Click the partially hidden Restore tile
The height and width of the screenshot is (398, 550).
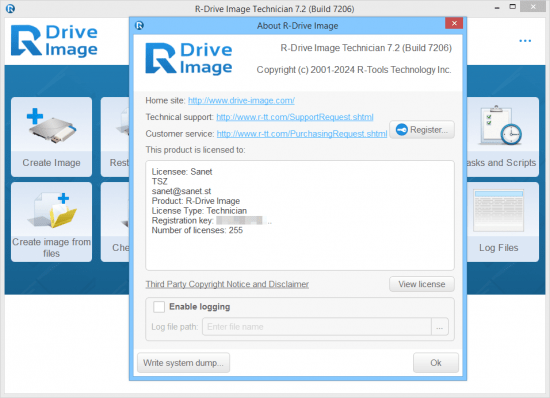[115, 137]
